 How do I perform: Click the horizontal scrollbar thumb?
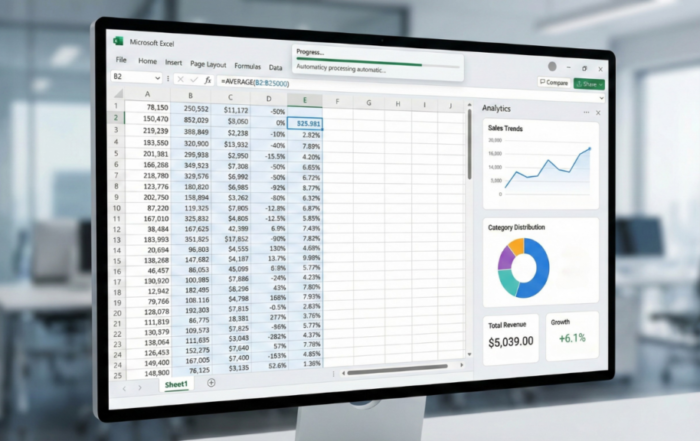(x=397, y=370)
